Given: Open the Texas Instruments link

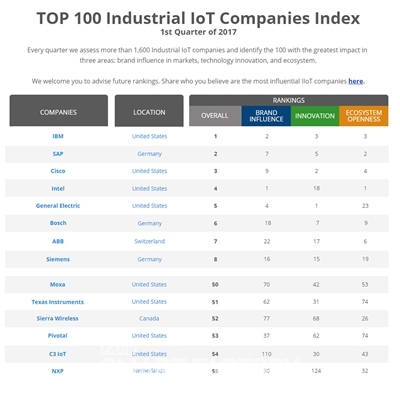Looking at the screenshot, I should pos(58,302).
